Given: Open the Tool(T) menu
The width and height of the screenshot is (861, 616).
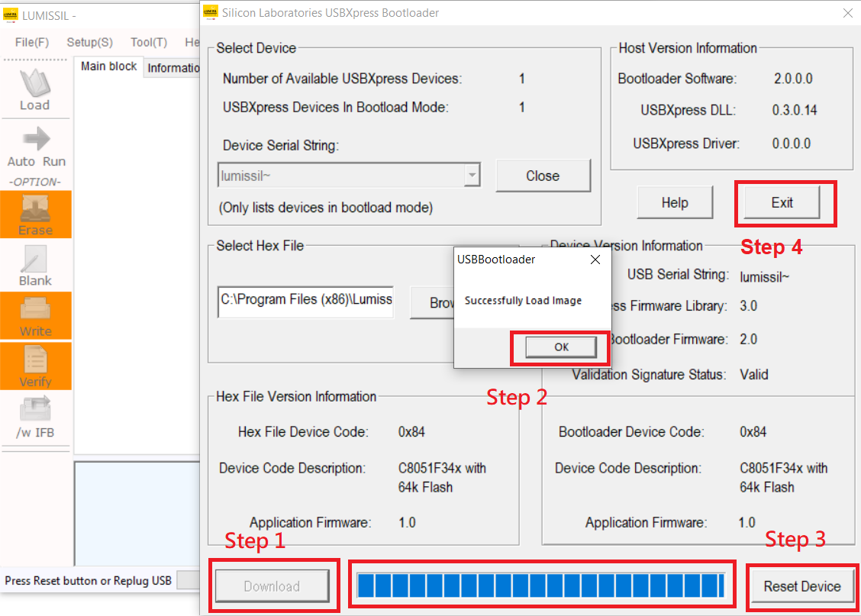Looking at the screenshot, I should pyautogui.click(x=148, y=42).
